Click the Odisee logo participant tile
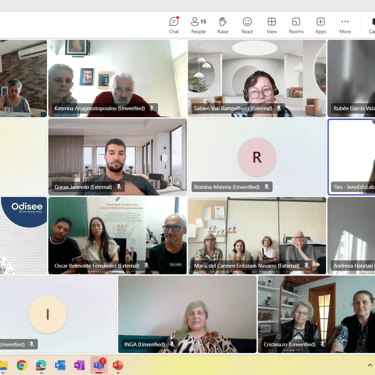The image size is (375, 375). [x=23, y=236]
